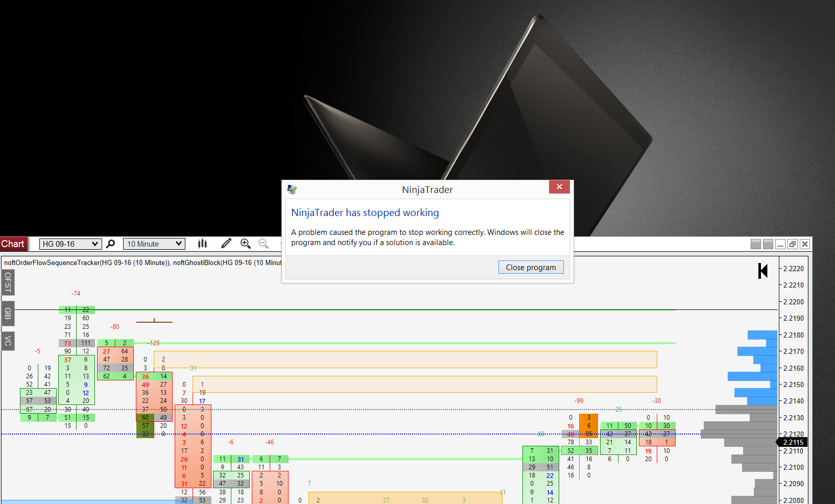Click the 2.2210 price axis label
This screenshot has width=835, height=504.
[x=794, y=285]
